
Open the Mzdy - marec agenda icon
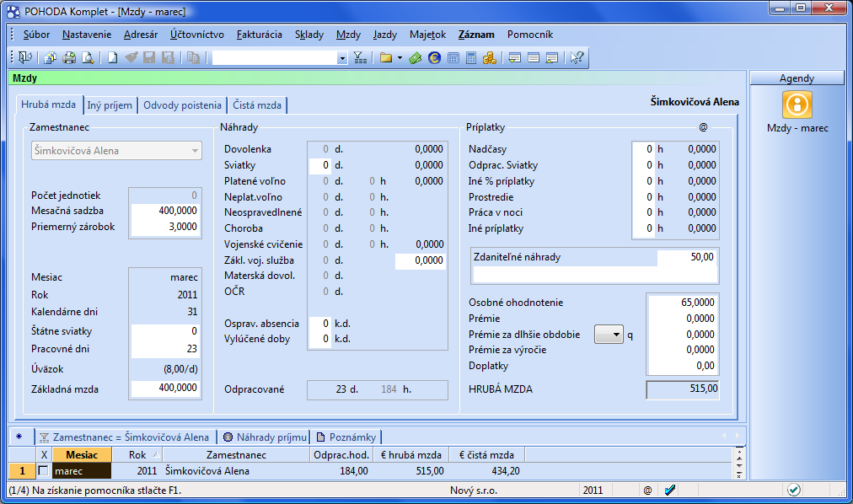797,105
